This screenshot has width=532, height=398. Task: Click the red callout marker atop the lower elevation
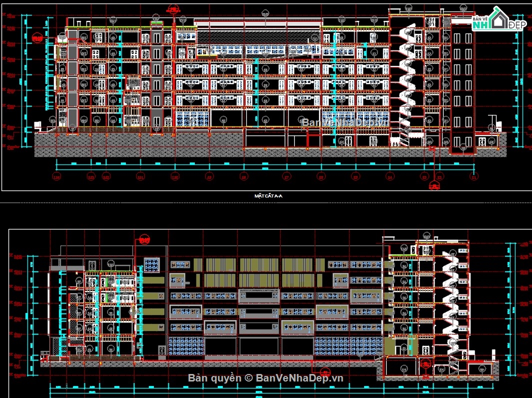click(145, 240)
